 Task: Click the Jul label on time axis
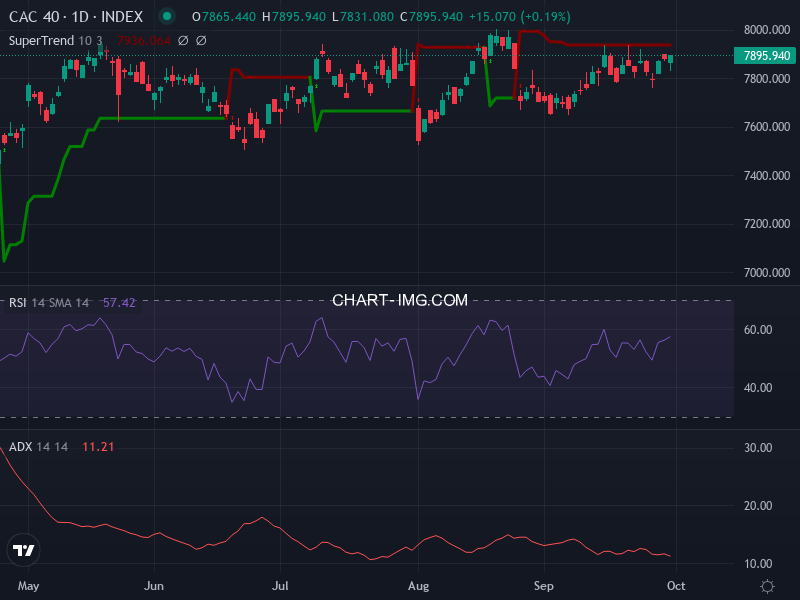(281, 585)
